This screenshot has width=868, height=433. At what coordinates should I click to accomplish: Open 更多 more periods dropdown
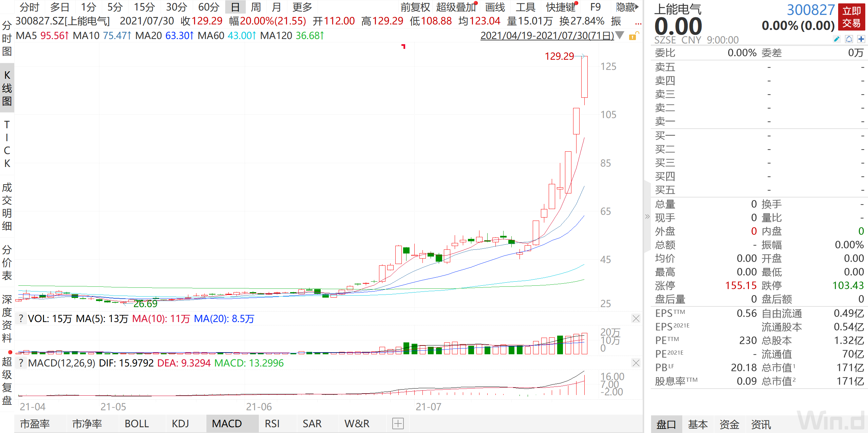click(x=302, y=7)
